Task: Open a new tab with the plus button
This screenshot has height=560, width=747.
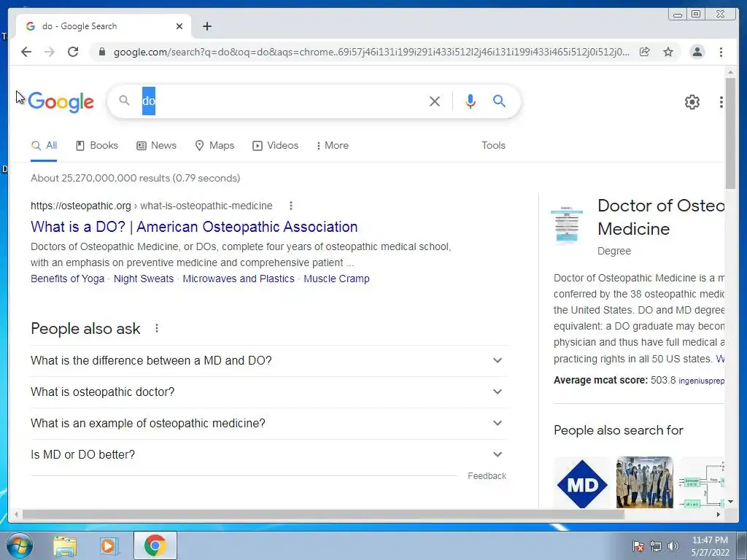Action: tap(206, 26)
